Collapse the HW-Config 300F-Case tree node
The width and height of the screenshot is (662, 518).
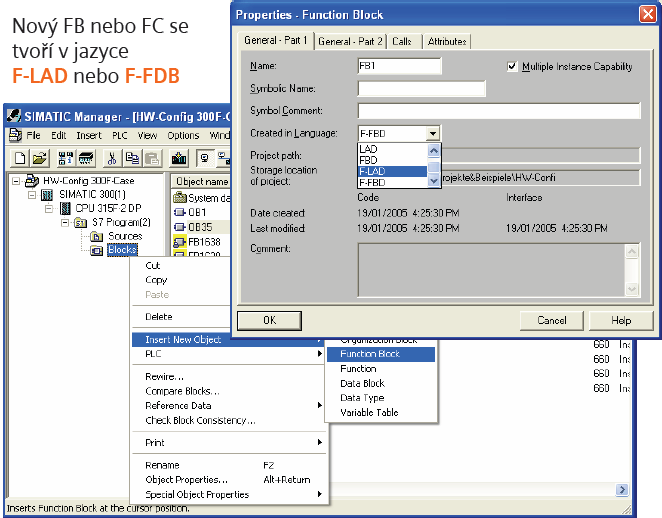click(x=16, y=181)
